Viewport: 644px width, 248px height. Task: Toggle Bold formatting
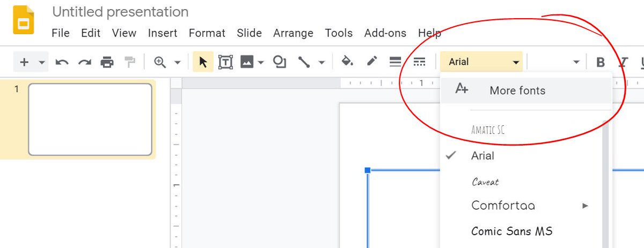[x=601, y=62]
